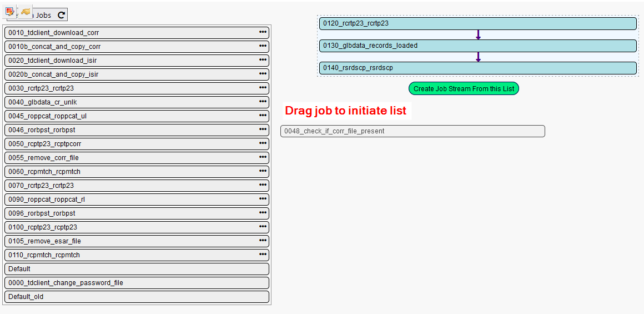Refresh the Jobs list with the reload arrow
Image resolution: width=644 pixels, height=314 pixels.
(61, 16)
